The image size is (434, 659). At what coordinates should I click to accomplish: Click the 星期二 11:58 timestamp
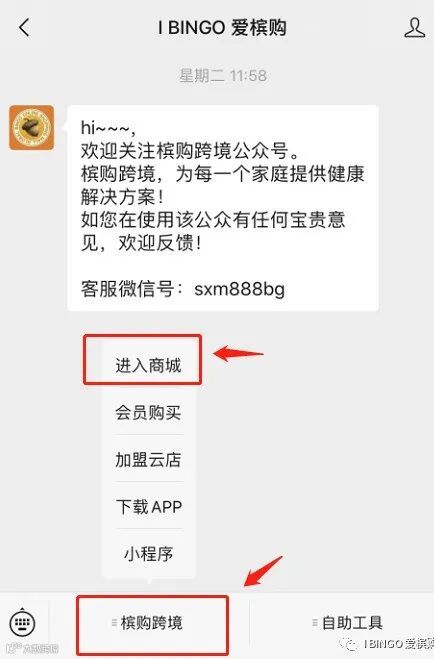pos(223,76)
